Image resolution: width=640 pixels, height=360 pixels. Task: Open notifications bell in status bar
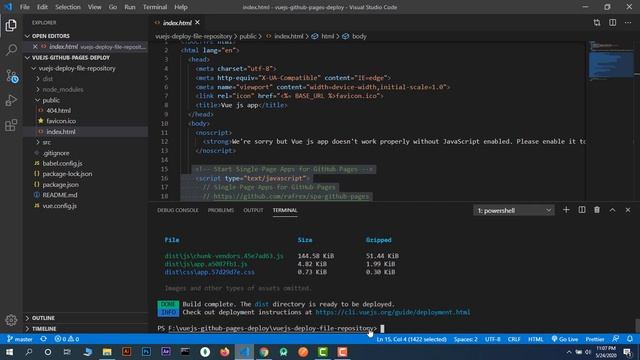(x=630, y=339)
